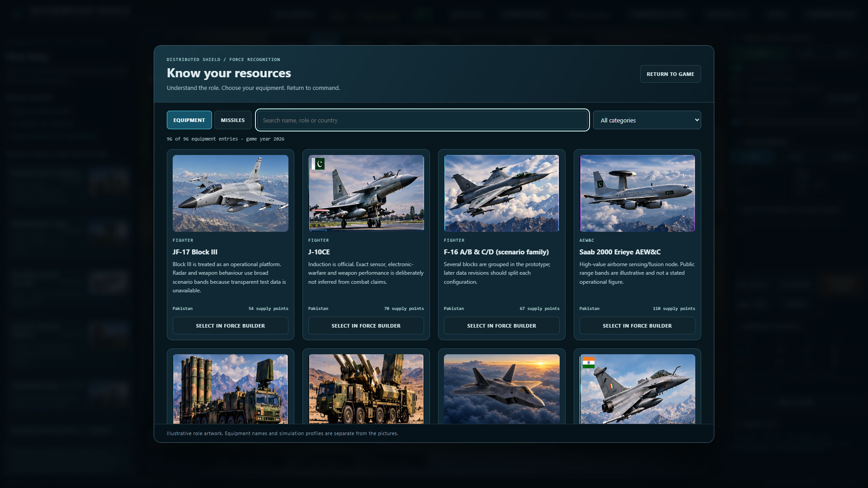Viewport: 868px width, 488px height.
Task: Open the JF-17 Block III aircraft thumbnail
Action: point(230,193)
